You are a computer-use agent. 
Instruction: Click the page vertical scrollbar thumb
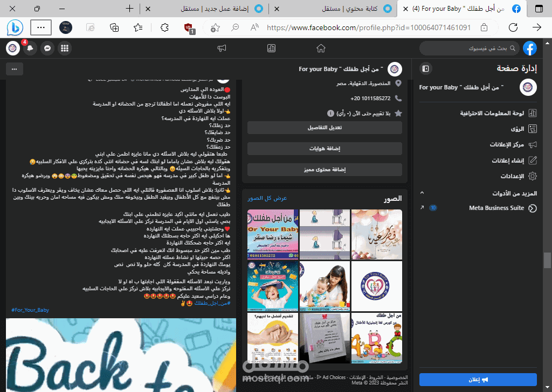point(547,261)
